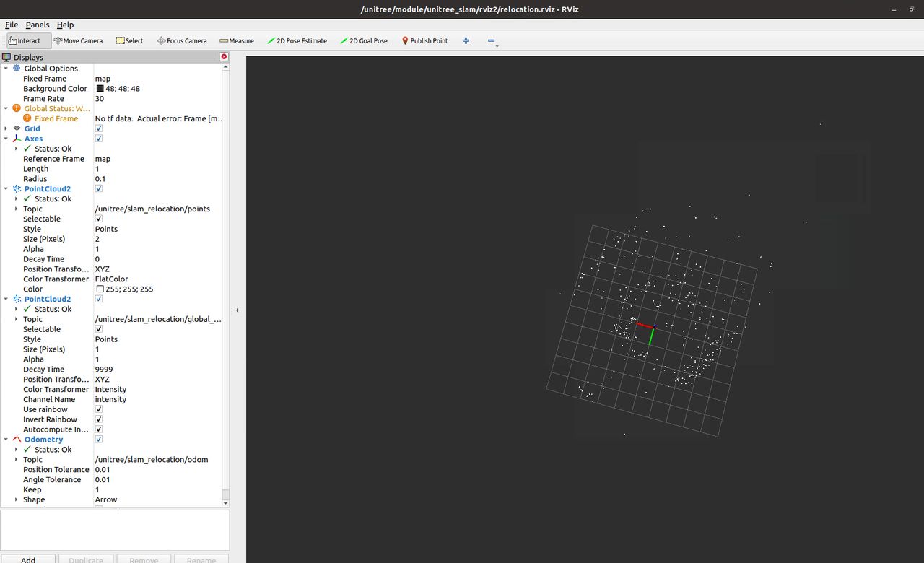The width and height of the screenshot is (924, 563).
Task: Click the Intensity PointCloud2 display icon
Action: pos(17,299)
